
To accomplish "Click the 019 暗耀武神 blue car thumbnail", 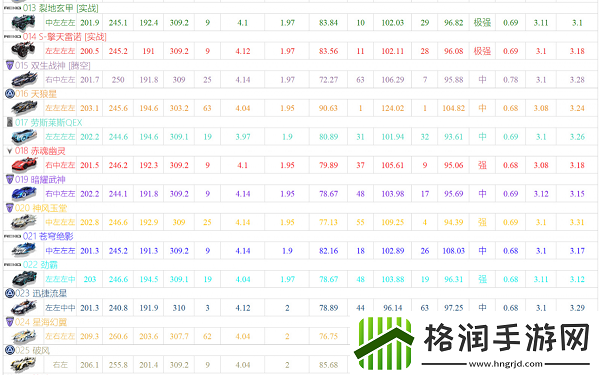I will [x=24, y=194].
